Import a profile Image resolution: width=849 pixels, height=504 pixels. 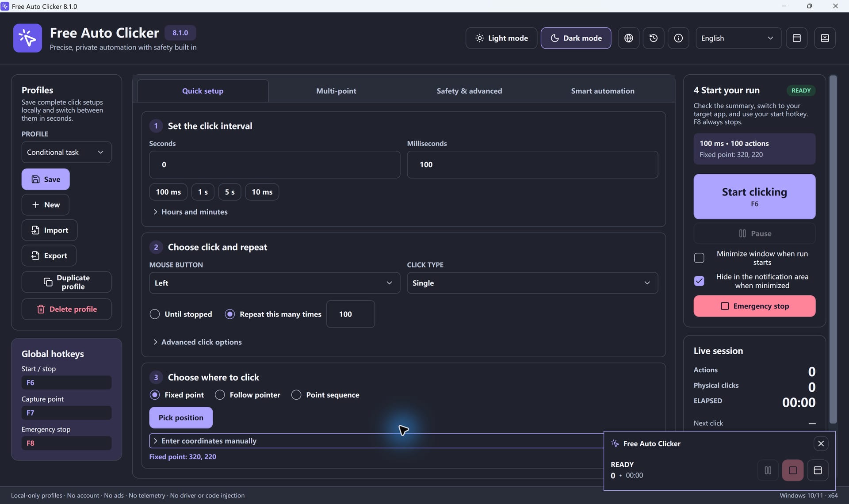(50, 230)
